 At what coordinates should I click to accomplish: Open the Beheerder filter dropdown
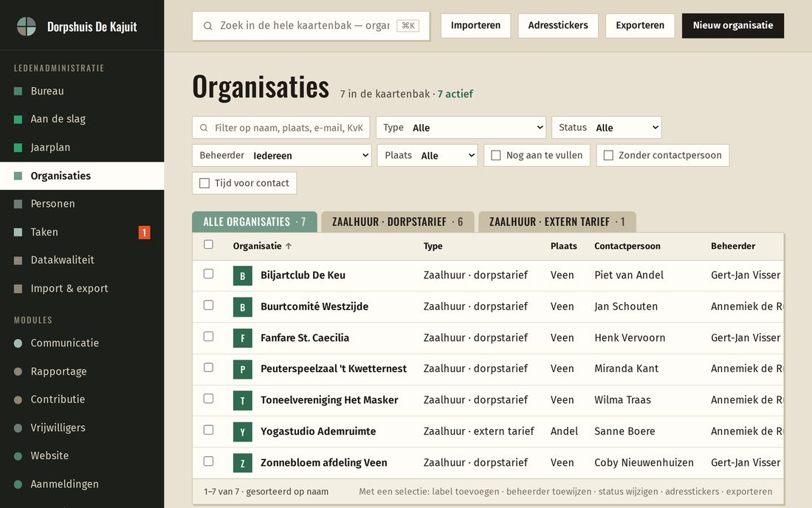(282, 155)
